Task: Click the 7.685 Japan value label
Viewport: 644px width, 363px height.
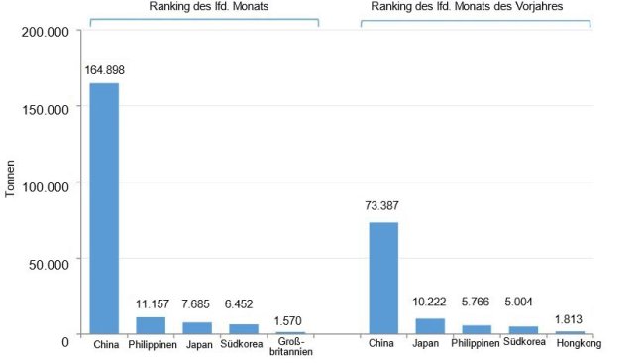Action: 195,304
